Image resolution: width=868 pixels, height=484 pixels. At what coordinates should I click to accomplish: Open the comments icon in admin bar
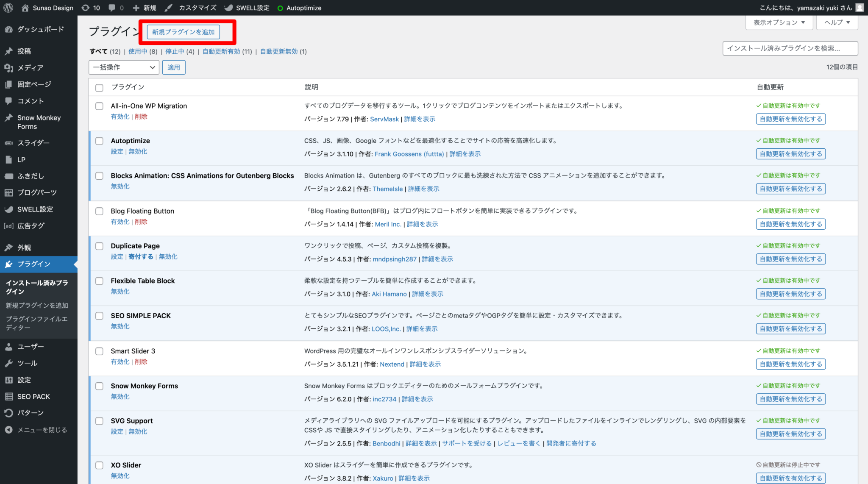[112, 8]
